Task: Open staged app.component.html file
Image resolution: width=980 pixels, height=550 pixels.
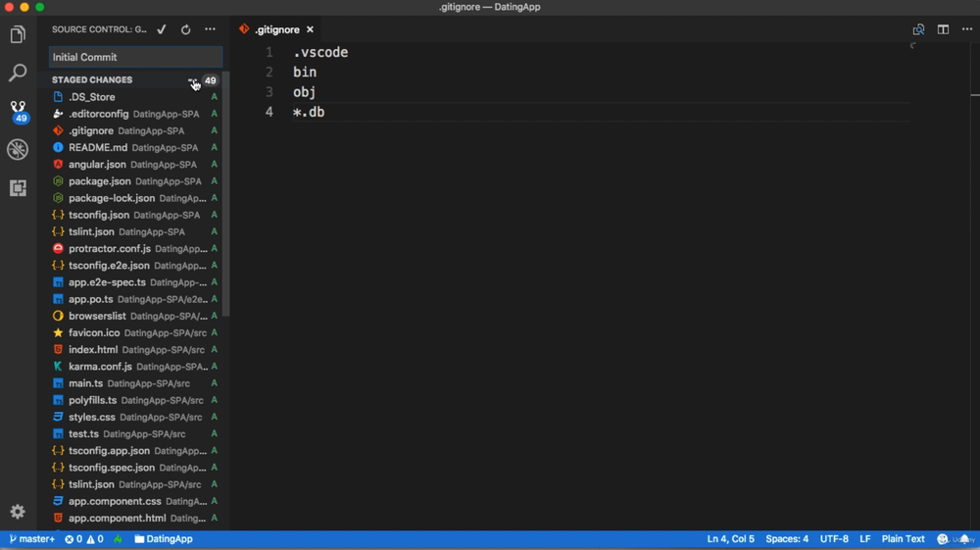Action: point(135,518)
